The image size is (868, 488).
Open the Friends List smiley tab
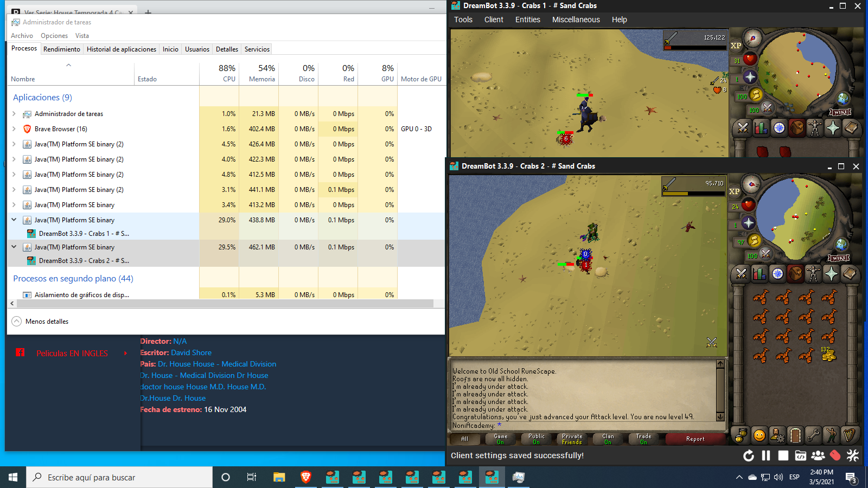point(759,435)
